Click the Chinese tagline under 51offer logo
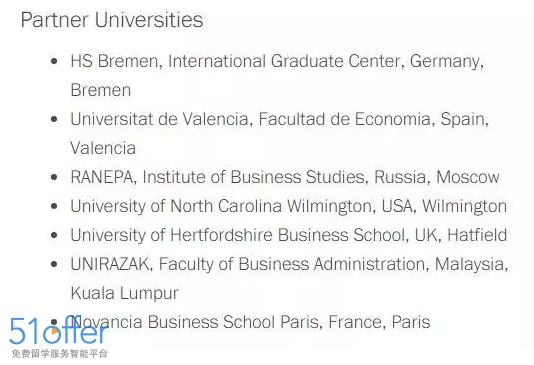The height and width of the screenshot is (365, 534). pyautogui.click(x=60, y=354)
